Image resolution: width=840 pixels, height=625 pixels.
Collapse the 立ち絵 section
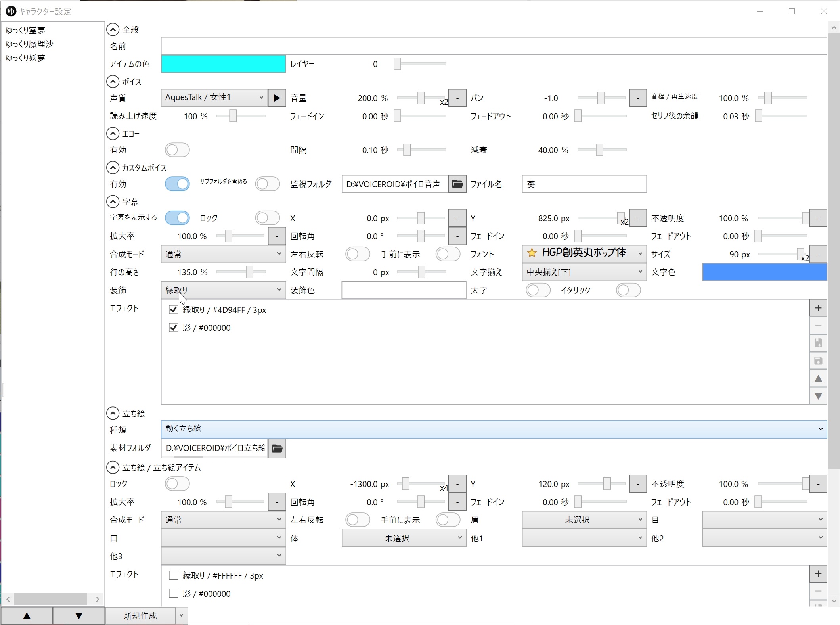(x=113, y=414)
